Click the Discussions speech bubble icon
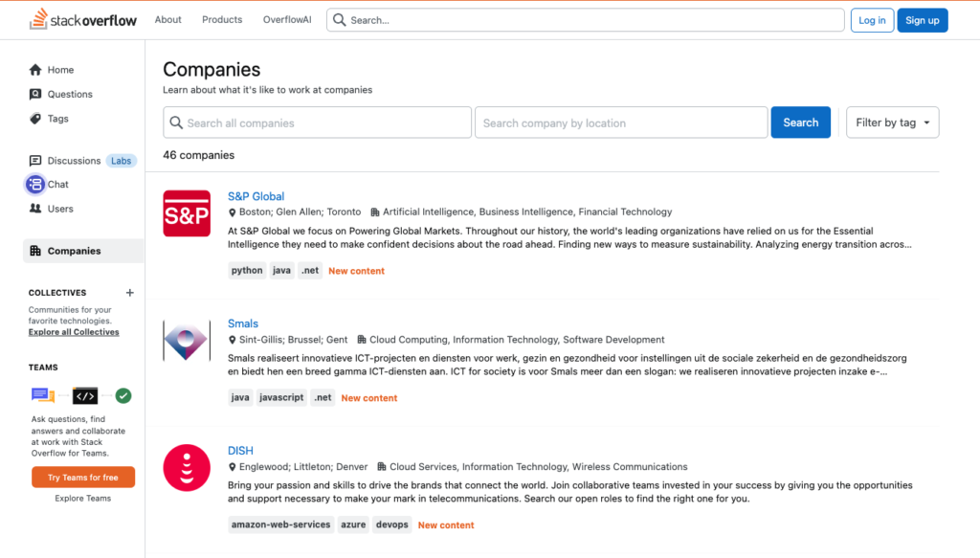The image size is (980, 558). coord(35,161)
